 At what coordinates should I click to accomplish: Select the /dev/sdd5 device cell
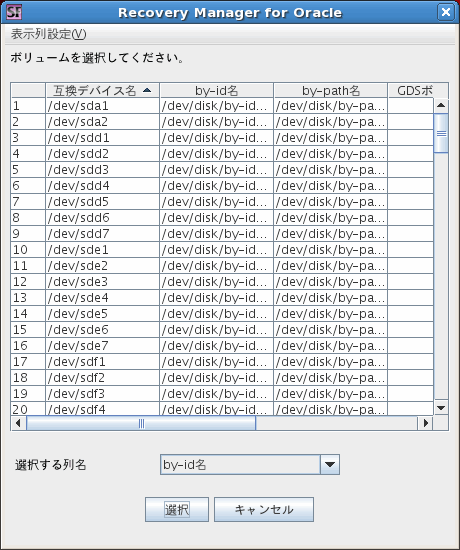click(x=102, y=202)
